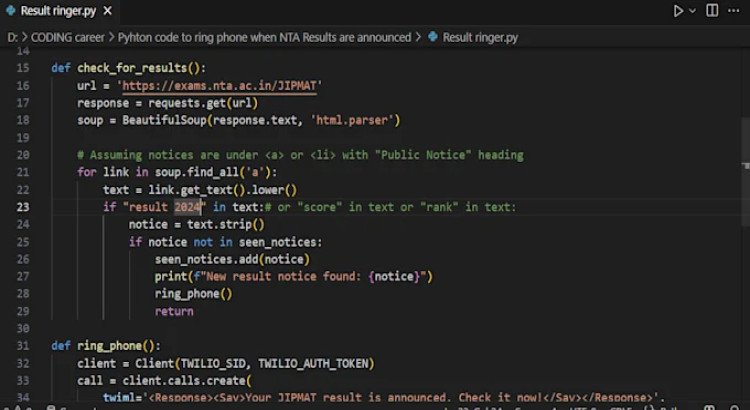Open the D: drive breadcrumb
Screen dimensions: 750x410
click(12, 37)
